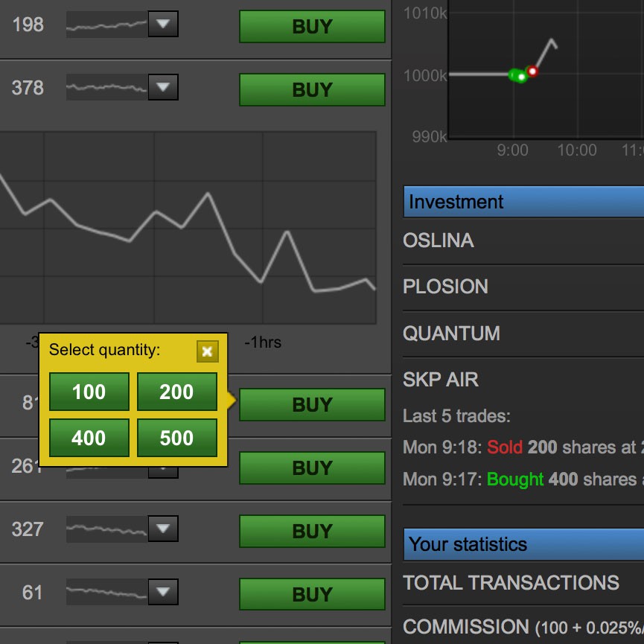Pick 400 shares quantity option

coord(89,438)
